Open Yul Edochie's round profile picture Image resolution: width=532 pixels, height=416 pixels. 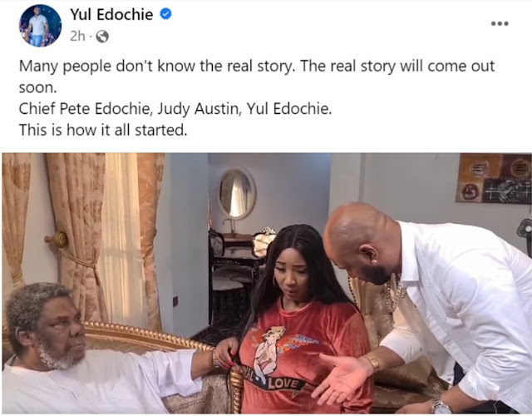(x=41, y=26)
